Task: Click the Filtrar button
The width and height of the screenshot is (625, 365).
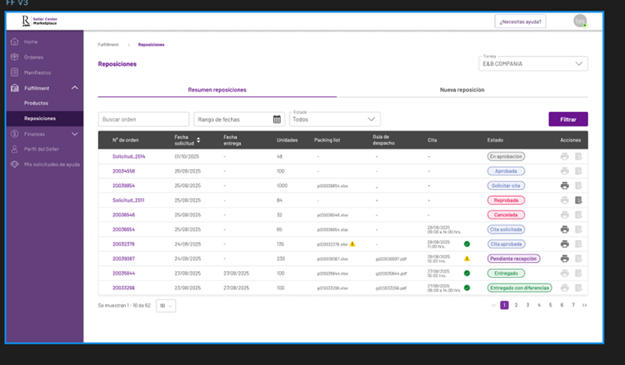Action: [568, 119]
